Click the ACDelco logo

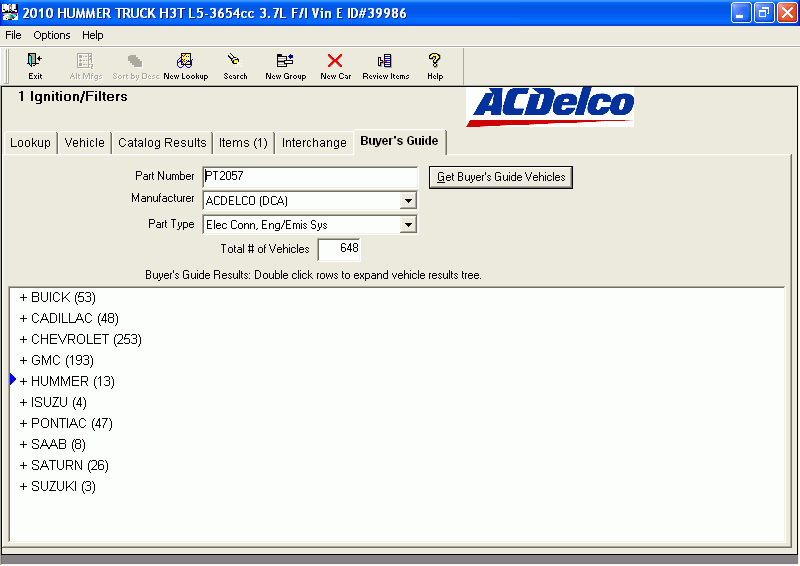click(x=550, y=104)
